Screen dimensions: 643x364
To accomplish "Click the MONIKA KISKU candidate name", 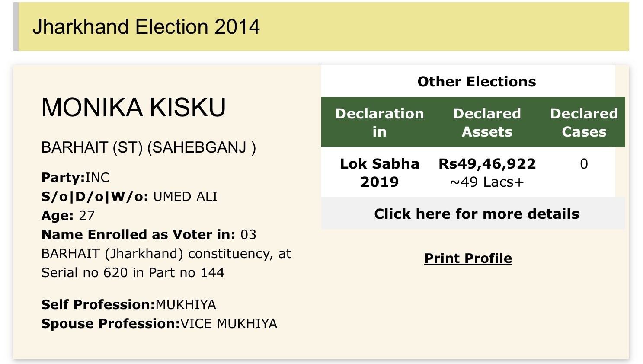I will click(x=134, y=107).
